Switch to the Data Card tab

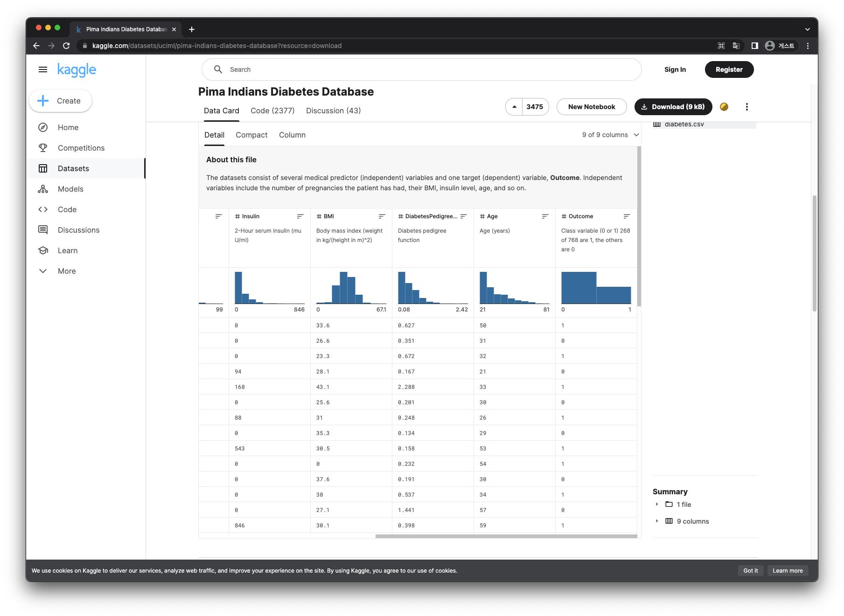click(x=222, y=111)
